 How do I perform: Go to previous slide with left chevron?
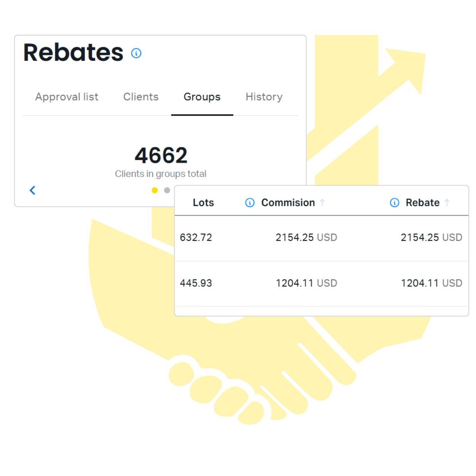(32, 190)
